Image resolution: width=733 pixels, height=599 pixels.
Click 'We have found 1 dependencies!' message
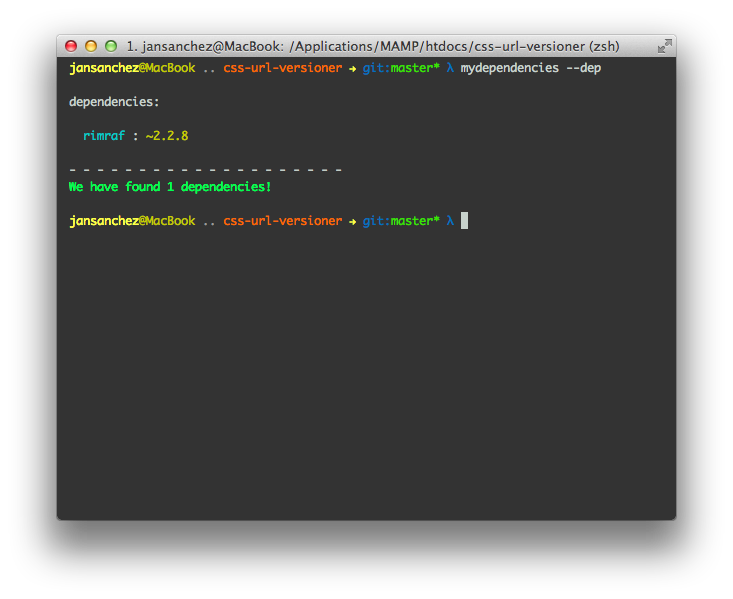point(170,187)
